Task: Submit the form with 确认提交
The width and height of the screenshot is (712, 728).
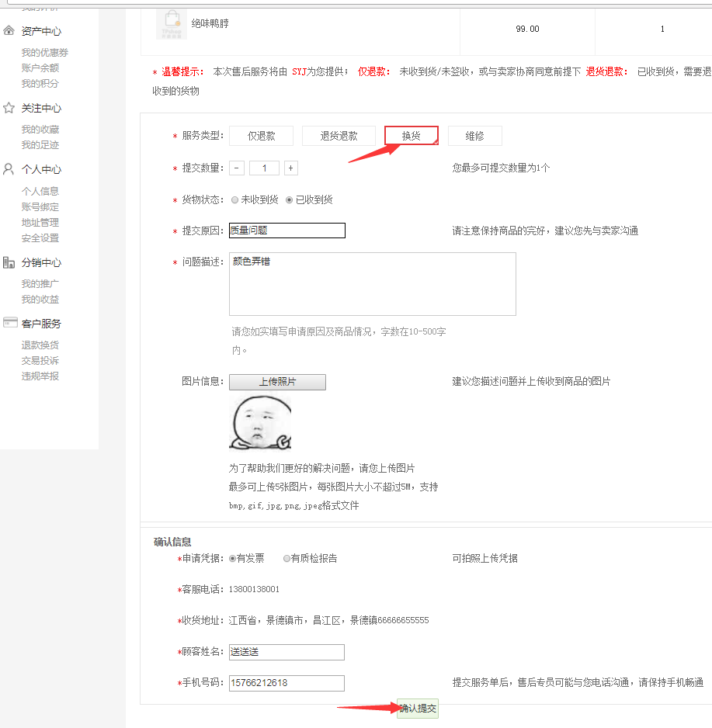Action: pos(418,708)
